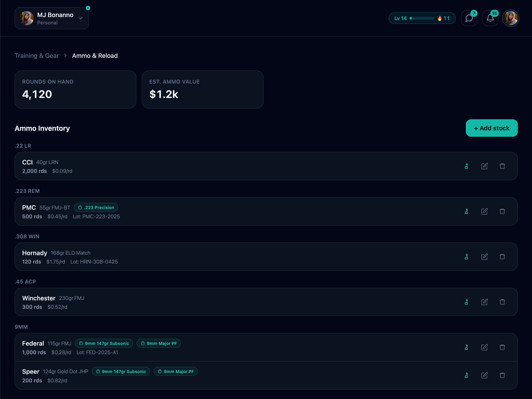Viewport: 532px width, 399px height.
Task: Click the teal bullet icon on Speer row
Action: pos(466,375)
